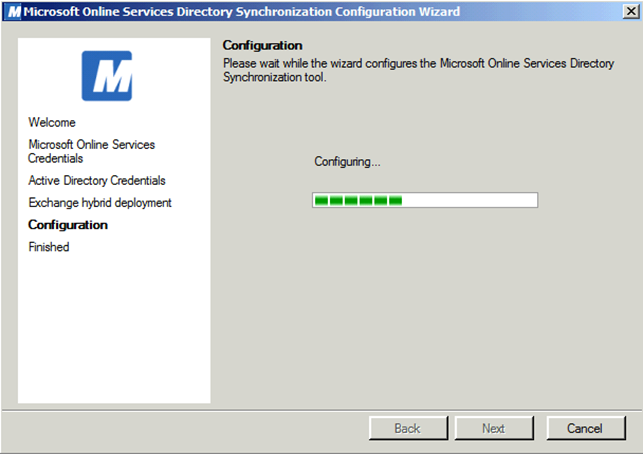The image size is (643, 454).
Task: Select Exchange hybrid deployment step
Action: 100,203
